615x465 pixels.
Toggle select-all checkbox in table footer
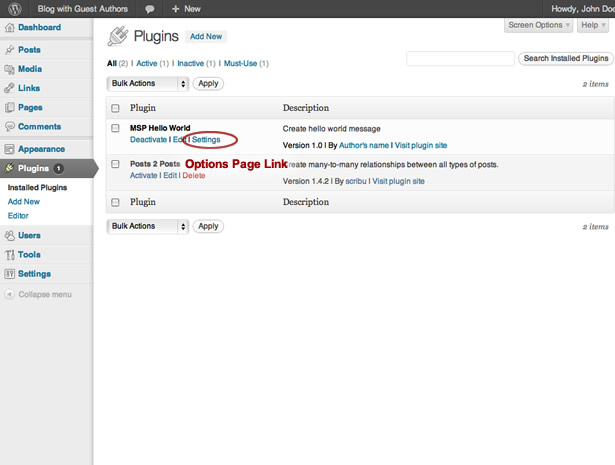(x=115, y=202)
